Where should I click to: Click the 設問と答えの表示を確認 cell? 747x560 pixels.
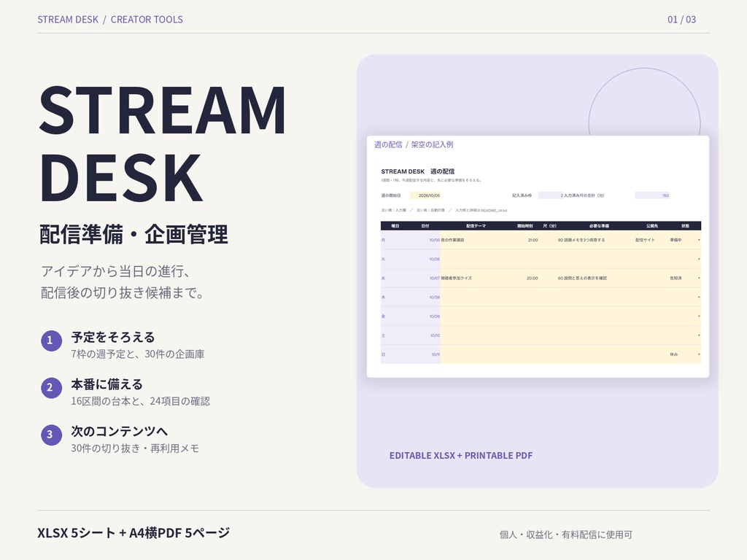point(599,278)
